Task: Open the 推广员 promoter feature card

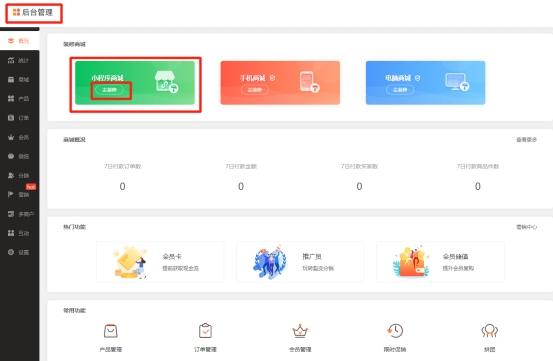Action: [x=300, y=262]
